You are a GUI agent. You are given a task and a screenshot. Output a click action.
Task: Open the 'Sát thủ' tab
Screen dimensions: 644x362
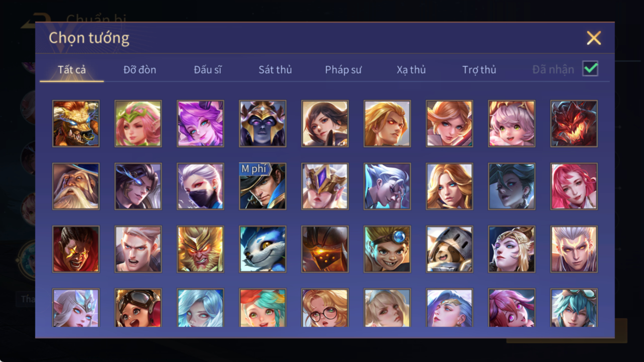pyautogui.click(x=275, y=70)
